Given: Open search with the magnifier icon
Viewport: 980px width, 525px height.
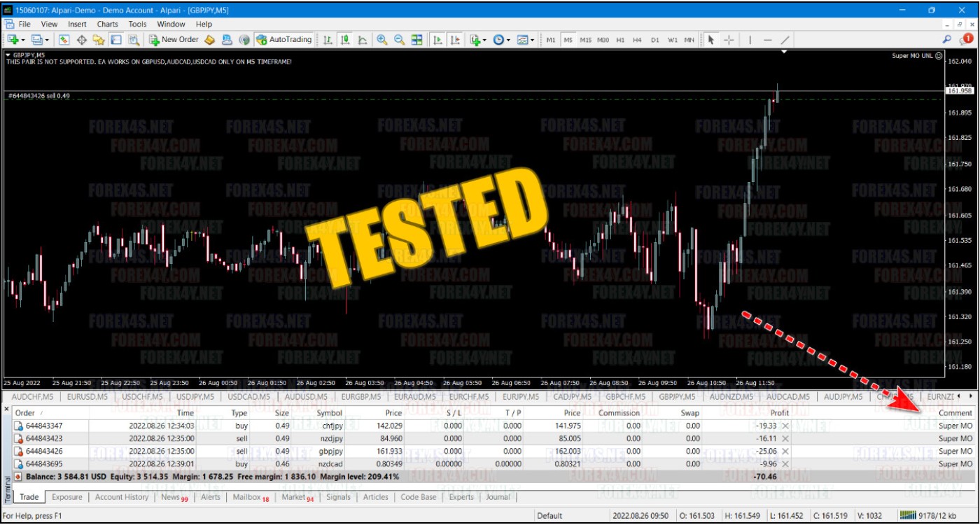Looking at the screenshot, I should pyautogui.click(x=947, y=40).
